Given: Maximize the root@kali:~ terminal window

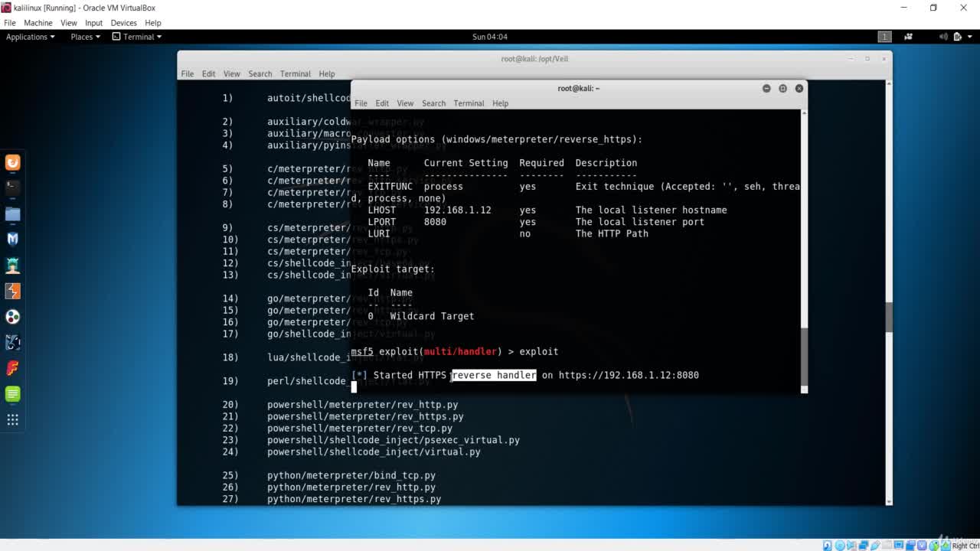Looking at the screenshot, I should tap(782, 88).
